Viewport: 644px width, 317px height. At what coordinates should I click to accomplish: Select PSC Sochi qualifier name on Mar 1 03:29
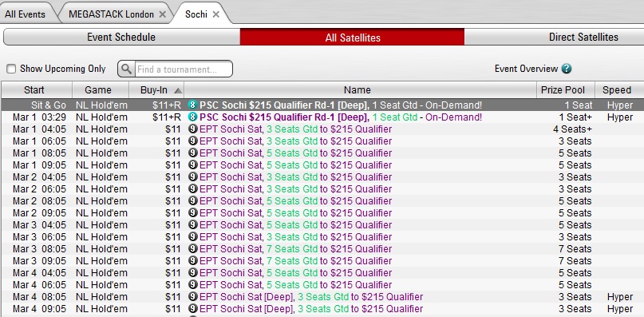pos(341,117)
